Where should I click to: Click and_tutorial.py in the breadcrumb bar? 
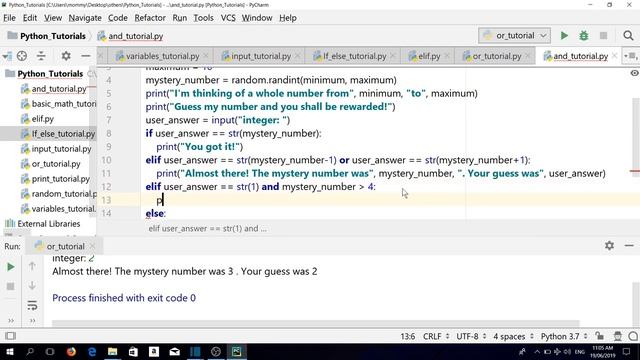pos(136,36)
